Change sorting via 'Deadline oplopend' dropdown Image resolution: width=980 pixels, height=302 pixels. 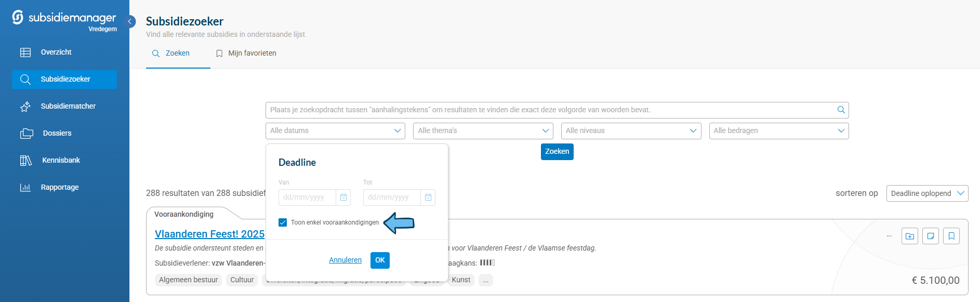click(927, 193)
